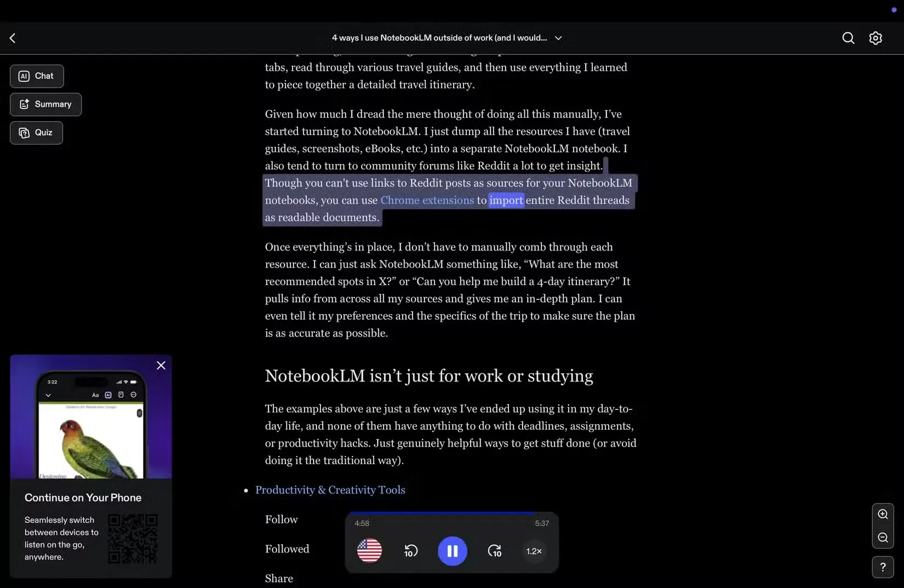Change the 1.2x playback speed
Viewport: 904px width, 588px height.
534,551
